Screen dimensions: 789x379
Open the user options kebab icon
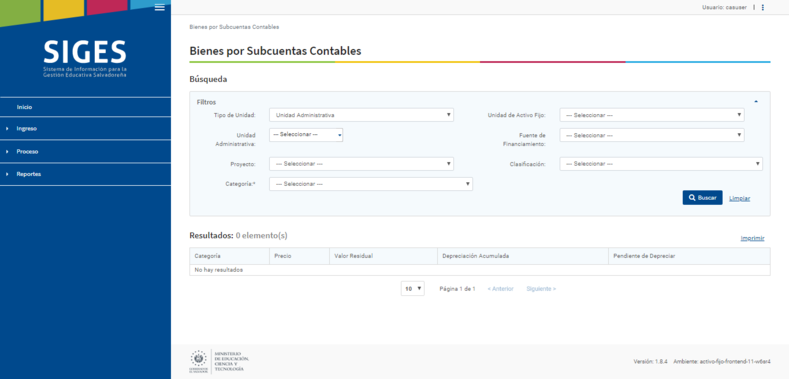763,8
